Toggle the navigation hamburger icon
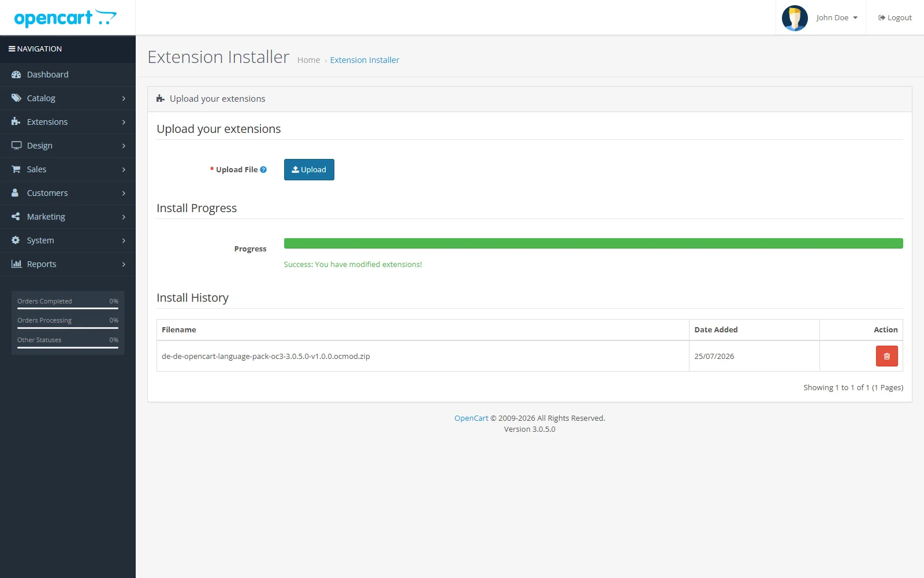The image size is (924, 578). [x=12, y=49]
